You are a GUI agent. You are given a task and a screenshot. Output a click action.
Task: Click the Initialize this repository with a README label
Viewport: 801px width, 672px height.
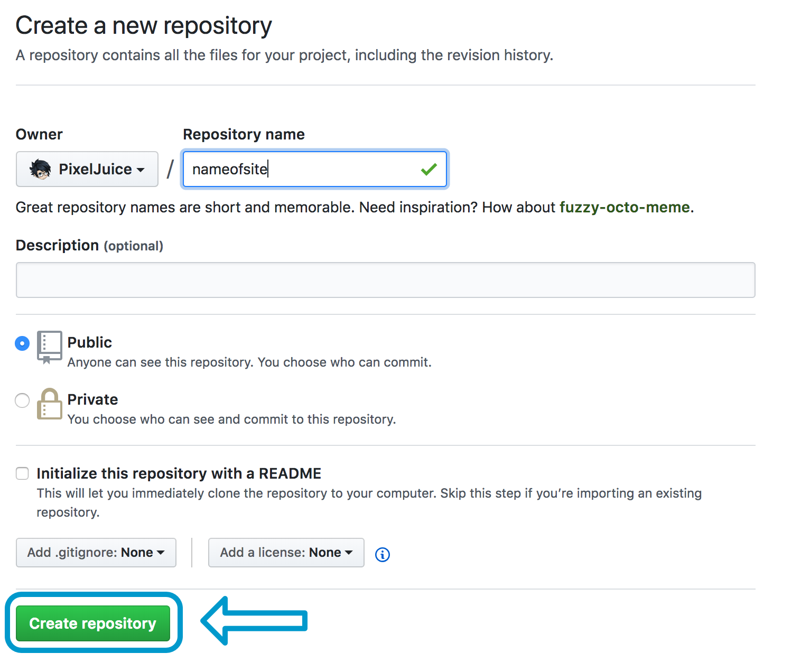pyautogui.click(x=179, y=473)
